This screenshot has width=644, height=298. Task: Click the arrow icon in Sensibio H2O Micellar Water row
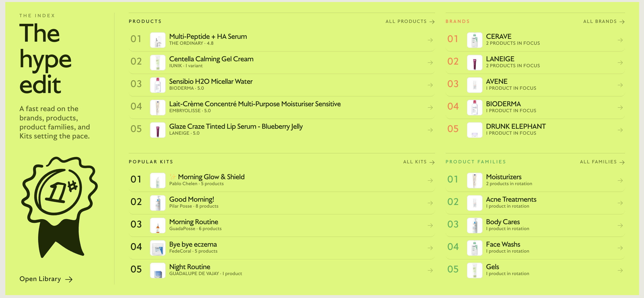tap(430, 85)
